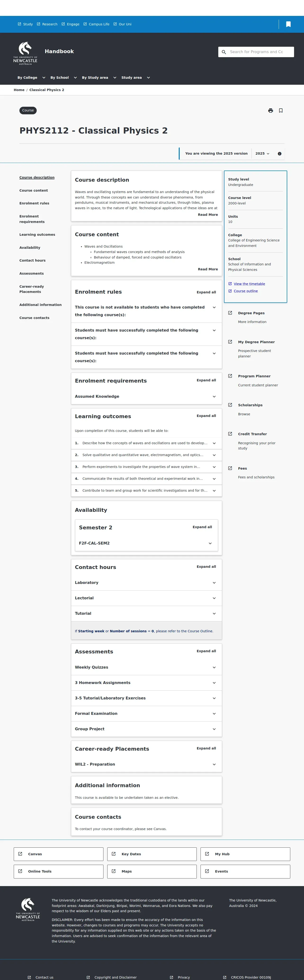Image resolution: width=304 pixels, height=980 pixels.
Task: Open Degree Pages external link icon
Action: click(x=230, y=313)
